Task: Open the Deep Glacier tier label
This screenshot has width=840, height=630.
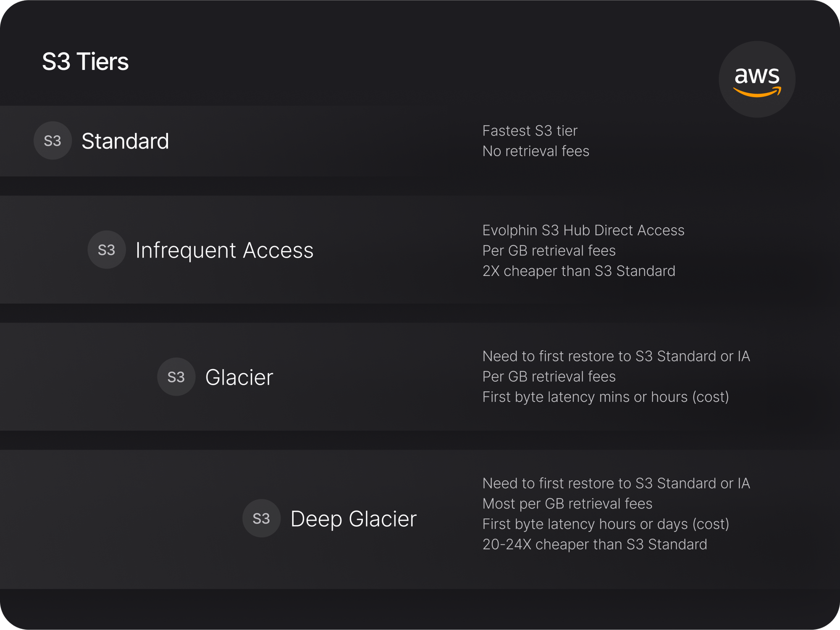Action: pos(353,519)
